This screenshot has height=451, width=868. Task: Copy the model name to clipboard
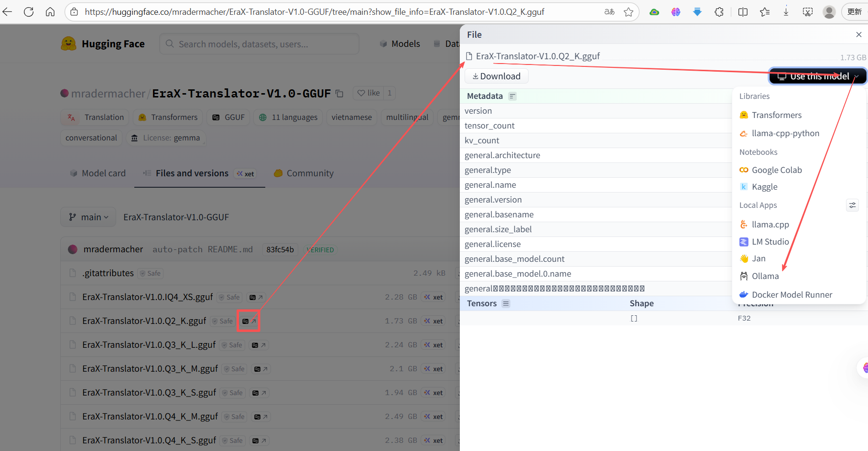[x=339, y=94]
